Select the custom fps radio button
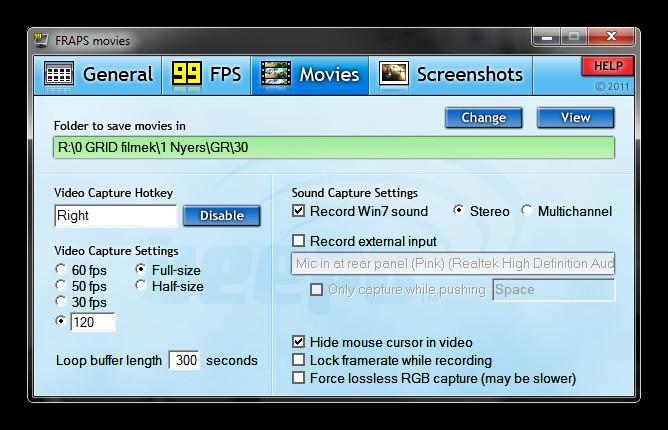Image resolution: width=668 pixels, height=430 pixels. tap(61, 320)
